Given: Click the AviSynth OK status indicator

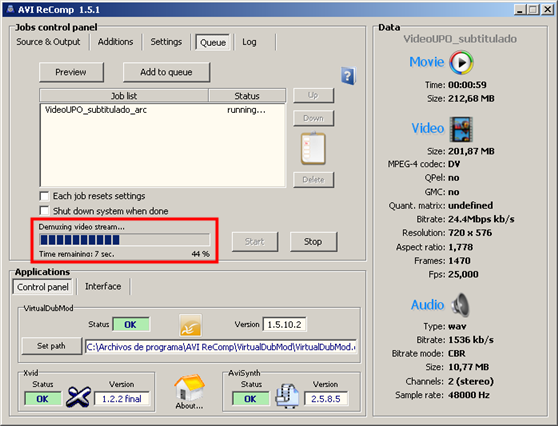Looking at the screenshot, I should 250,399.
